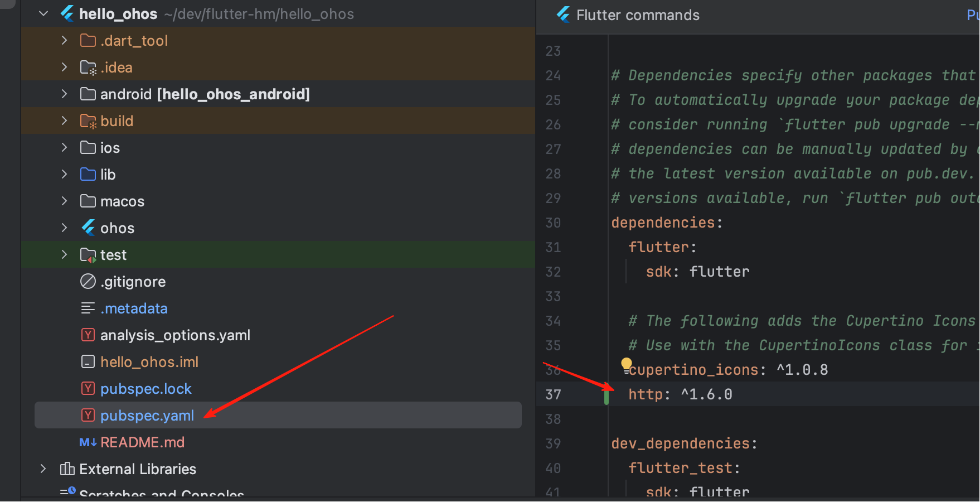Click the README.md markdown icon

pyautogui.click(x=88, y=442)
